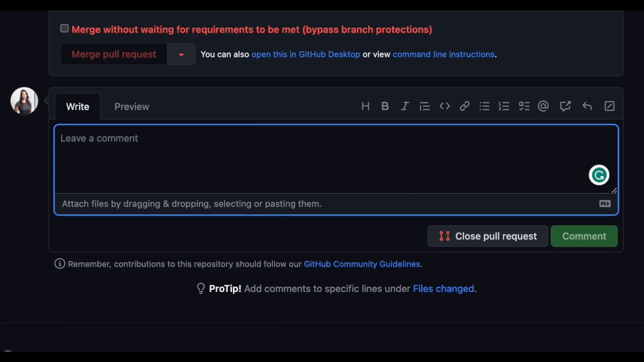Add a task list
Screen dimensions: 644x362
(x=524, y=106)
